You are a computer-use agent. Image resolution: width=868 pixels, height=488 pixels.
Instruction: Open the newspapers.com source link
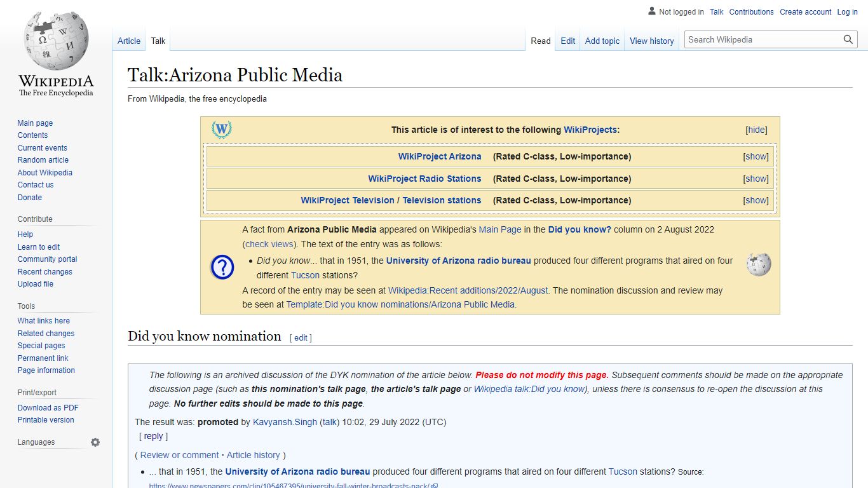(294, 485)
